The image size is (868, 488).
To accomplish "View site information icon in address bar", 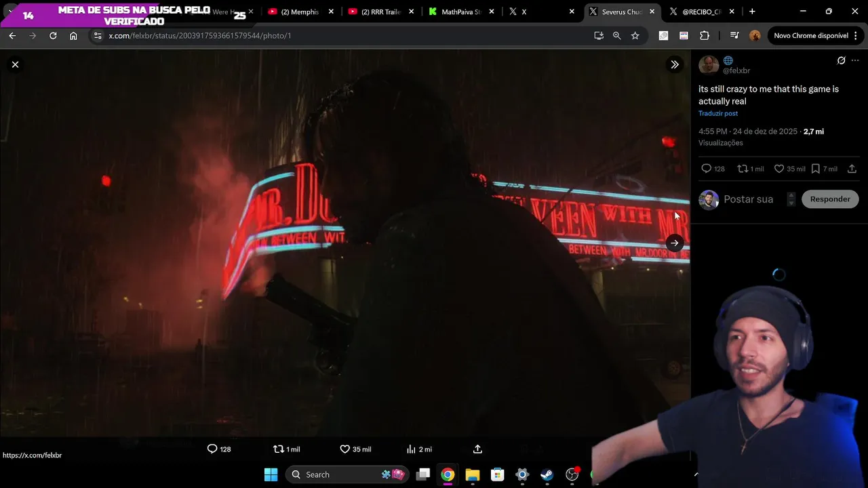I will tap(98, 35).
